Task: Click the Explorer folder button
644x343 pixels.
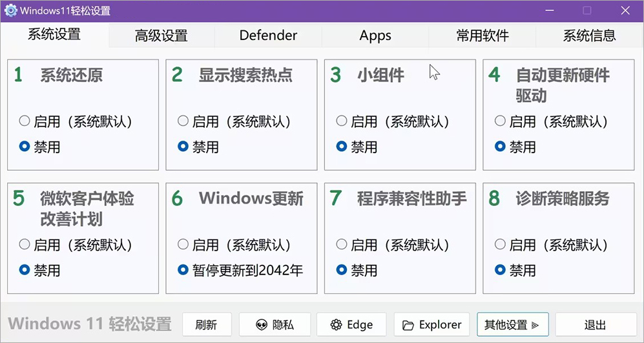Action: [431, 325]
